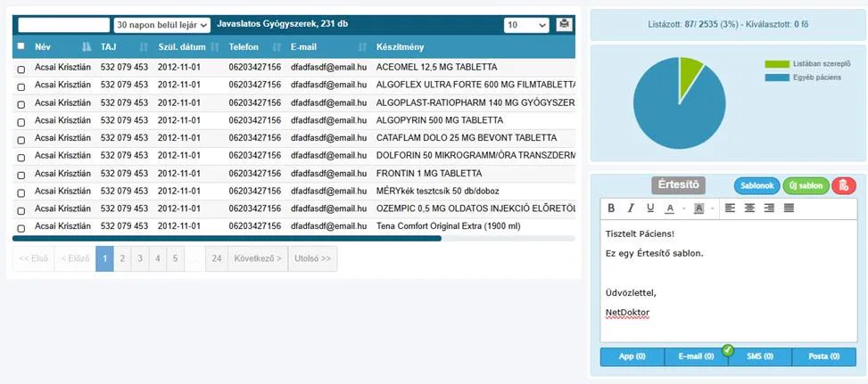Open highlight color dropdown arrow
This screenshot has width=868, height=384.
712,208
